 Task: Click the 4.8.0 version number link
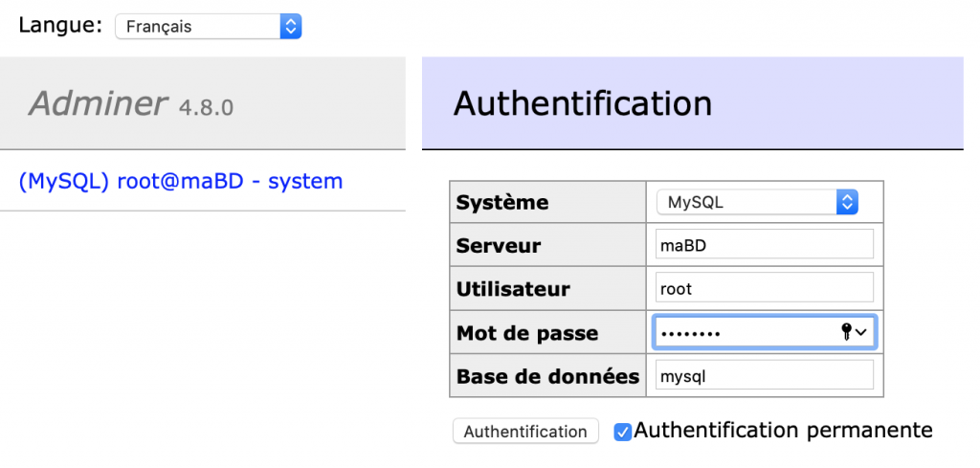pyautogui.click(x=206, y=107)
